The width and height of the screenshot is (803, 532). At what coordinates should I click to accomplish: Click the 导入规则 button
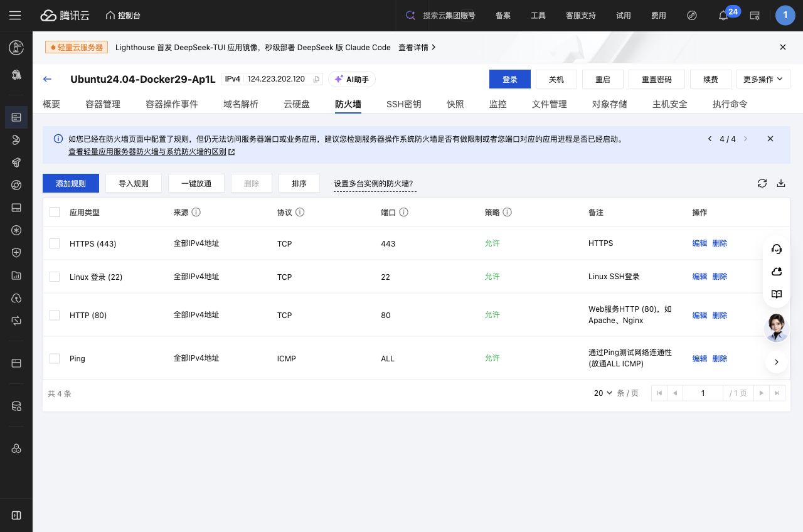[x=134, y=183]
